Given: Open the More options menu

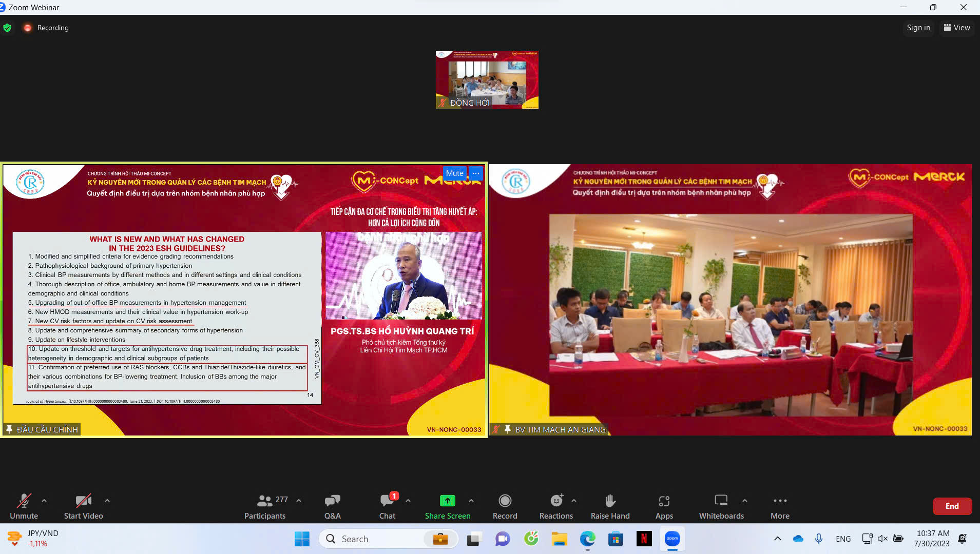Looking at the screenshot, I should pyautogui.click(x=780, y=506).
